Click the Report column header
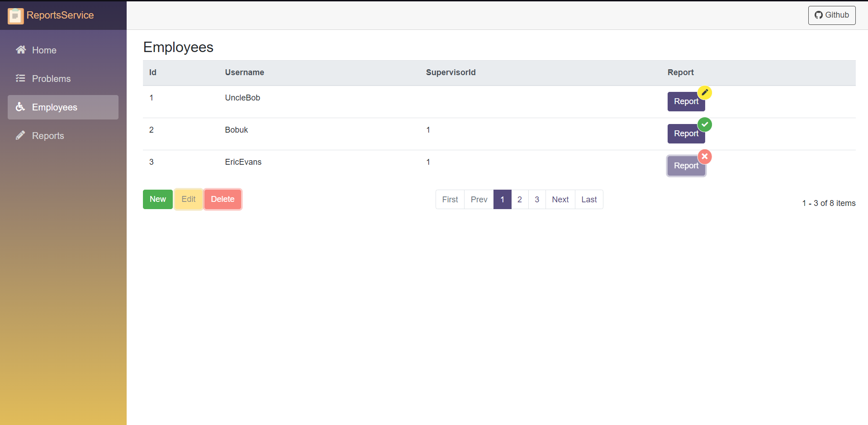The image size is (868, 425). [x=681, y=72]
